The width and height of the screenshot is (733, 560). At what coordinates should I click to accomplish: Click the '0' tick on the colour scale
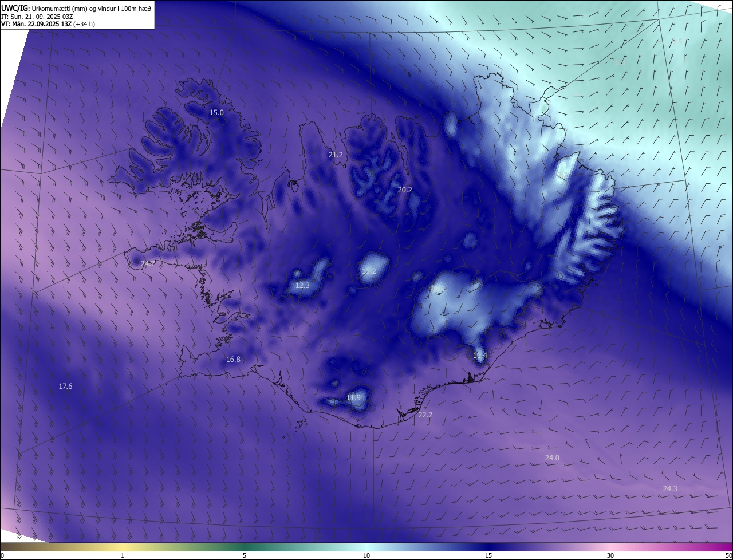point(2,555)
